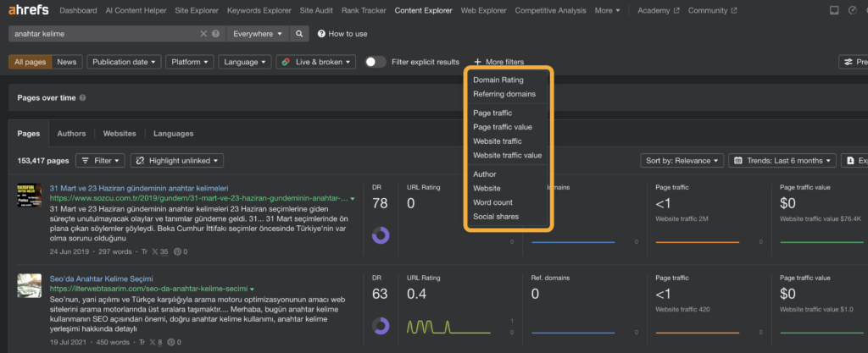Switch to Pages tab
The height and width of the screenshot is (353, 868).
click(29, 134)
